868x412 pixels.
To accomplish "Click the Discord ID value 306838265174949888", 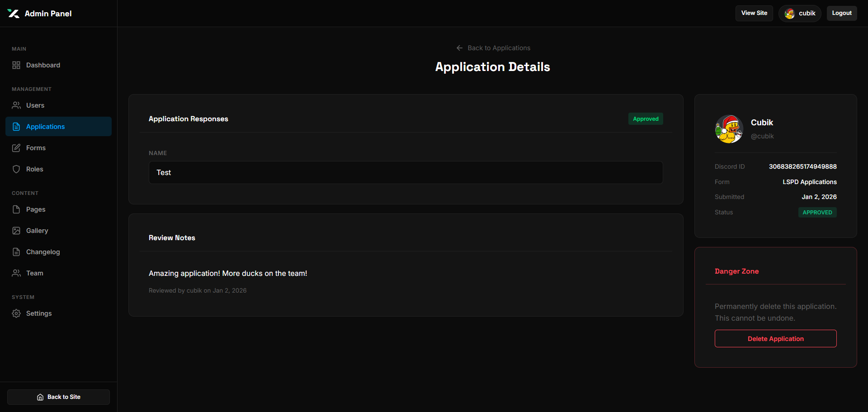I will click(803, 166).
